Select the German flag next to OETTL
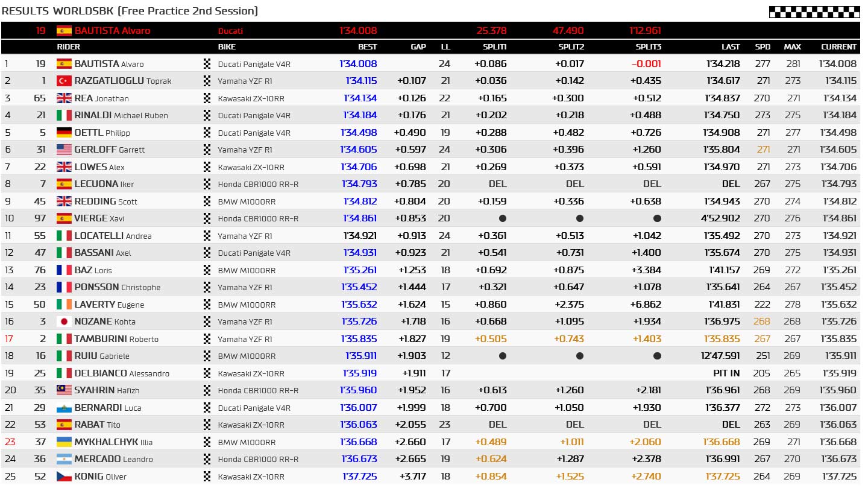 point(64,132)
